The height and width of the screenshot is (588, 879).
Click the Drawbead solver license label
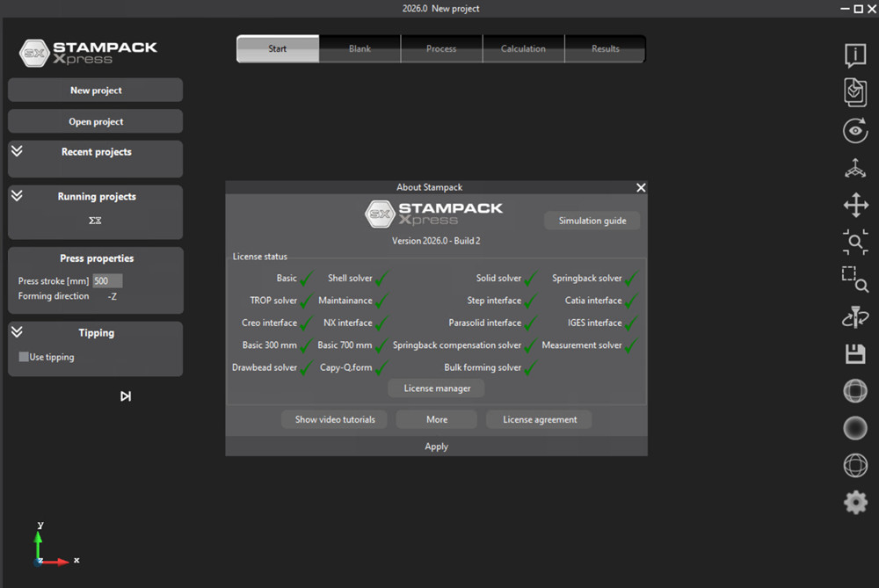(265, 367)
